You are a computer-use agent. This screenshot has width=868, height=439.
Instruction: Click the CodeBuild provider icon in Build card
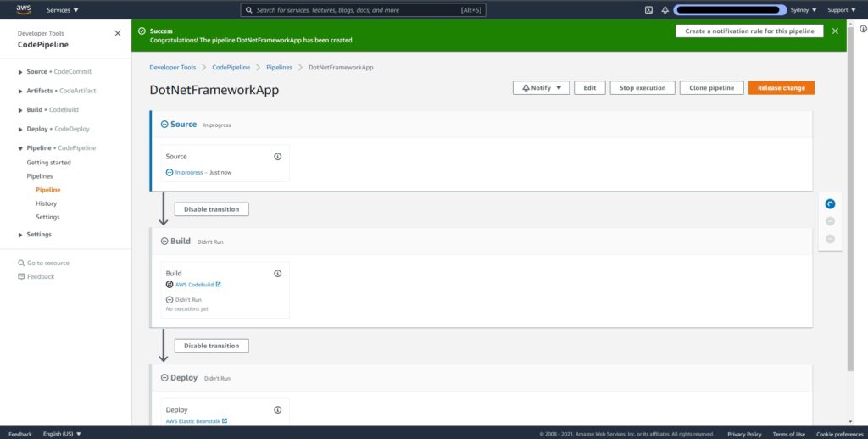[170, 285]
